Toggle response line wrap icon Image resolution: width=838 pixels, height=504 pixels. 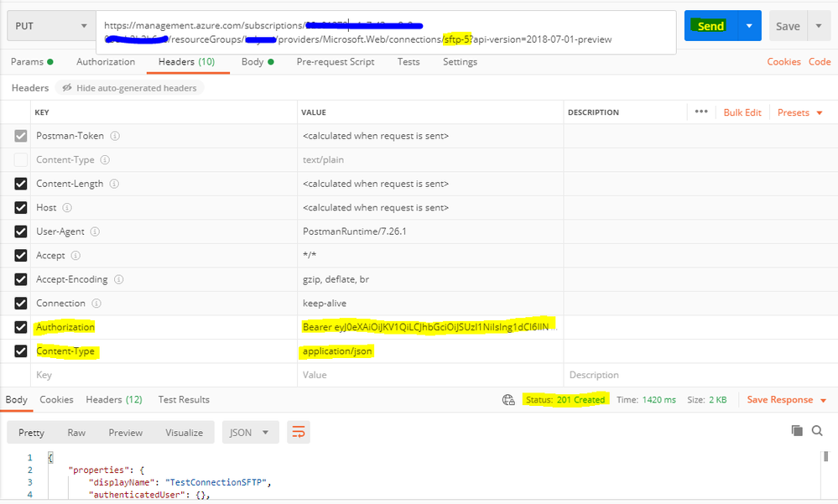coord(299,432)
